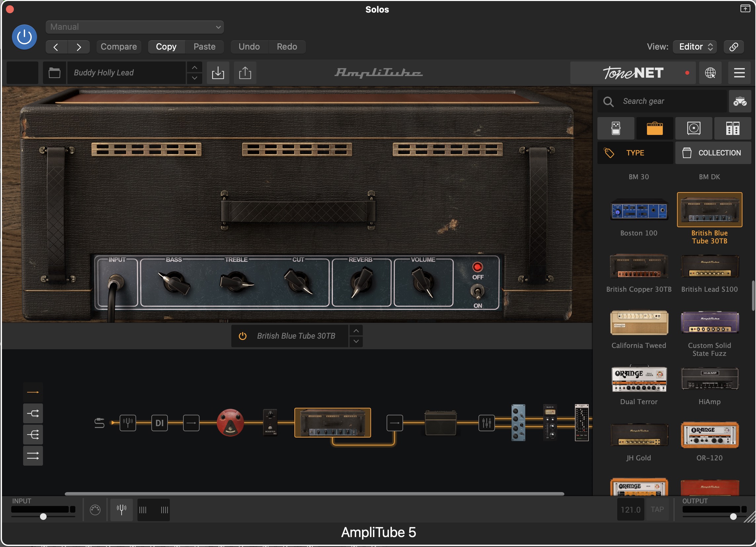This screenshot has width=756, height=547.
Task: Open the ToneNET panel
Action: point(633,73)
